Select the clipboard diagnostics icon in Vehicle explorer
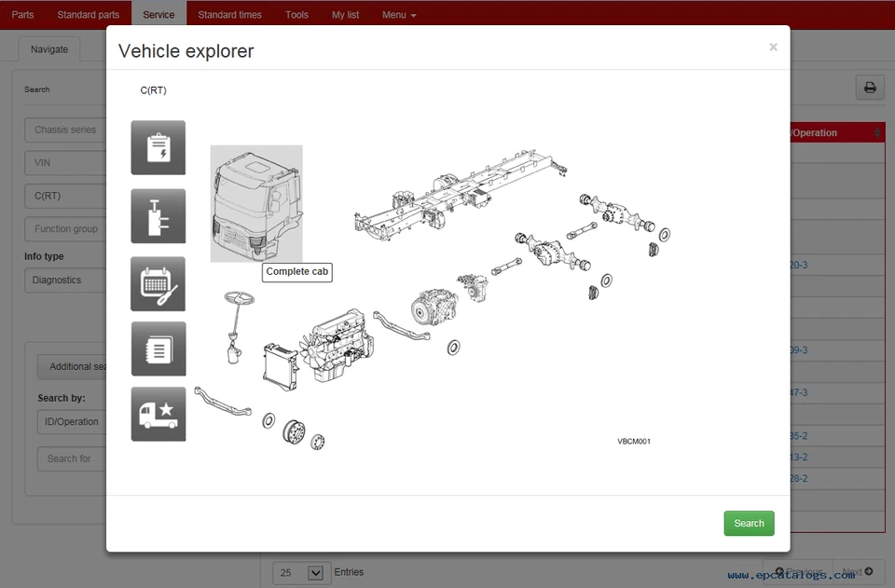This screenshot has height=588, width=895. (158, 147)
